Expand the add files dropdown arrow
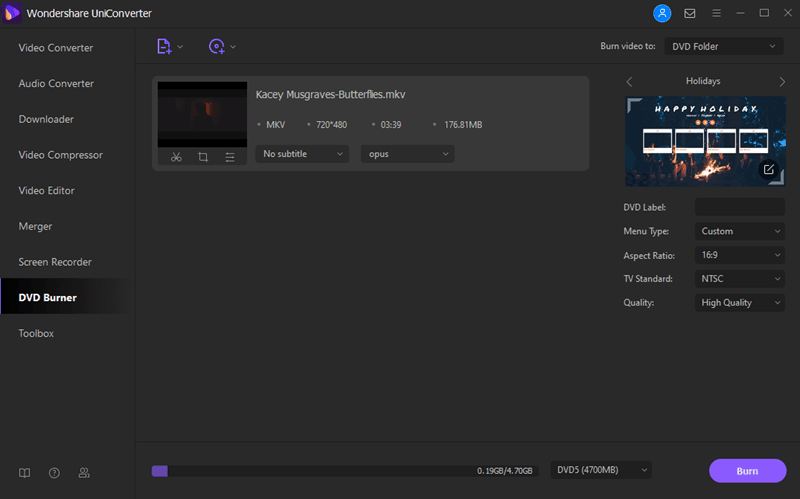This screenshot has width=800, height=499. pyautogui.click(x=180, y=47)
